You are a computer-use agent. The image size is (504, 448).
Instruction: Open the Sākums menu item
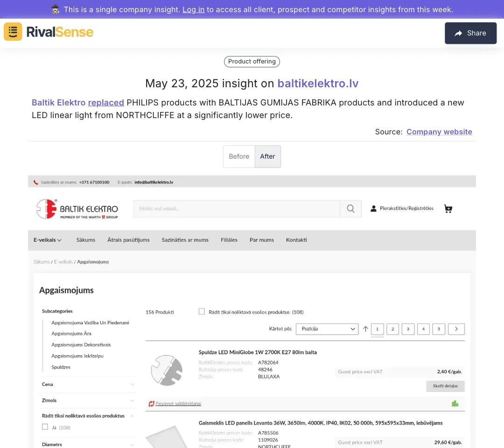(x=86, y=240)
